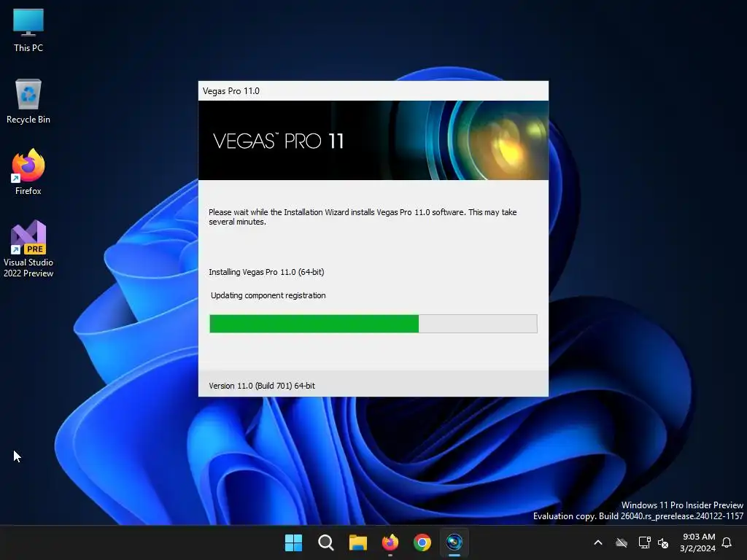Select the Recycle Bin desktop icon

click(x=28, y=101)
